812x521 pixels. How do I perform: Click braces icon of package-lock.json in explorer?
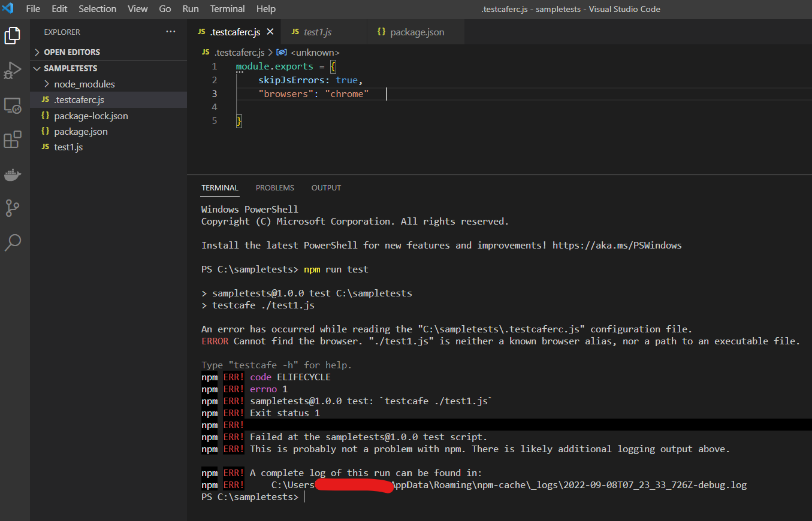[x=45, y=116]
